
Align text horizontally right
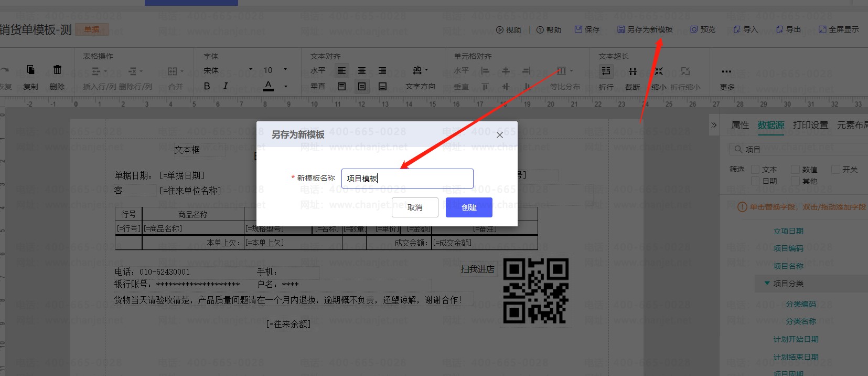(382, 70)
